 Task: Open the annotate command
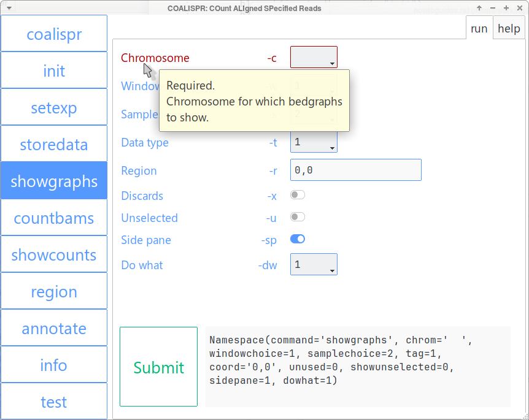click(54, 328)
